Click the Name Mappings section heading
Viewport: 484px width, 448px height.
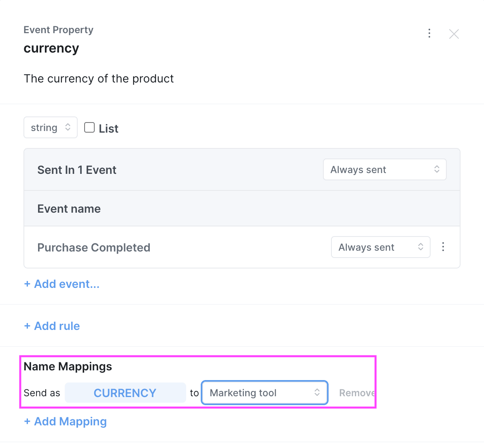68,366
